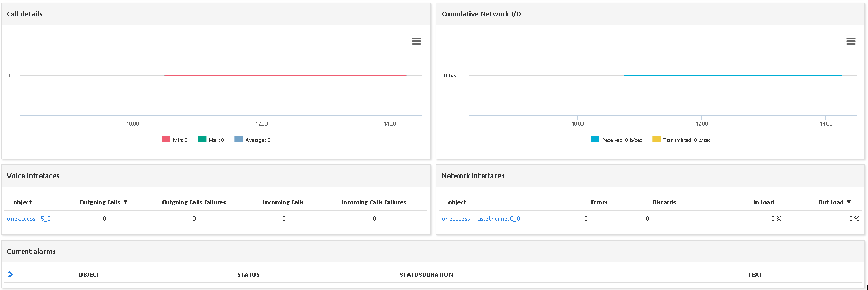This screenshot has height=290, width=868.
Task: Open the oneaccess - 5_0 voice interface link
Action: click(29, 219)
